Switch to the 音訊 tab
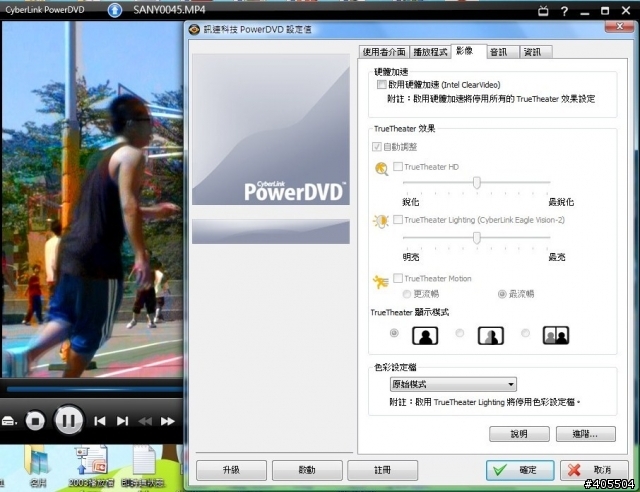640x492 pixels. point(503,52)
